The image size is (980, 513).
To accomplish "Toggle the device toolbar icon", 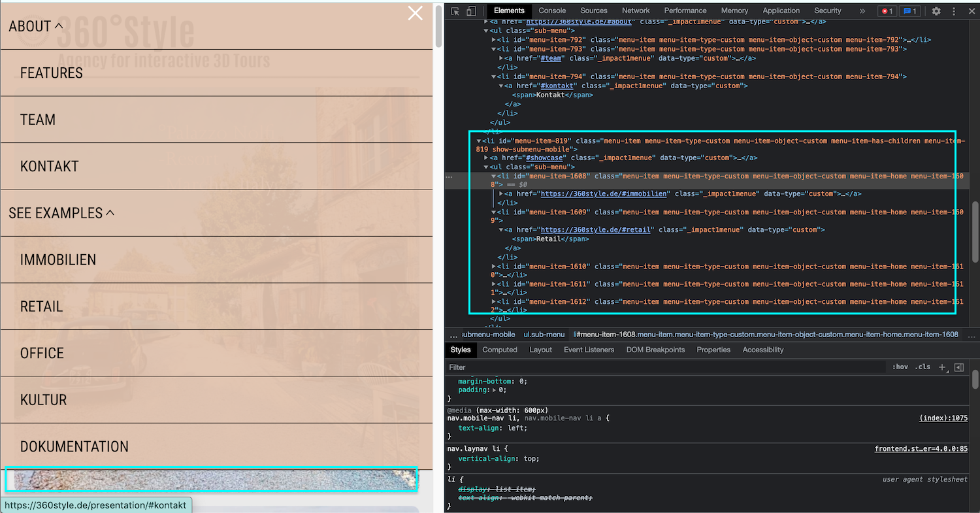I will [471, 11].
